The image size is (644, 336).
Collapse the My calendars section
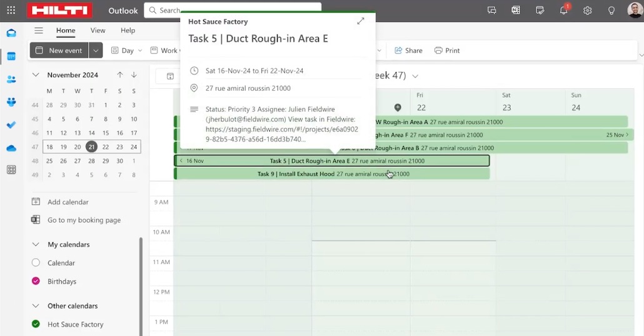36,245
